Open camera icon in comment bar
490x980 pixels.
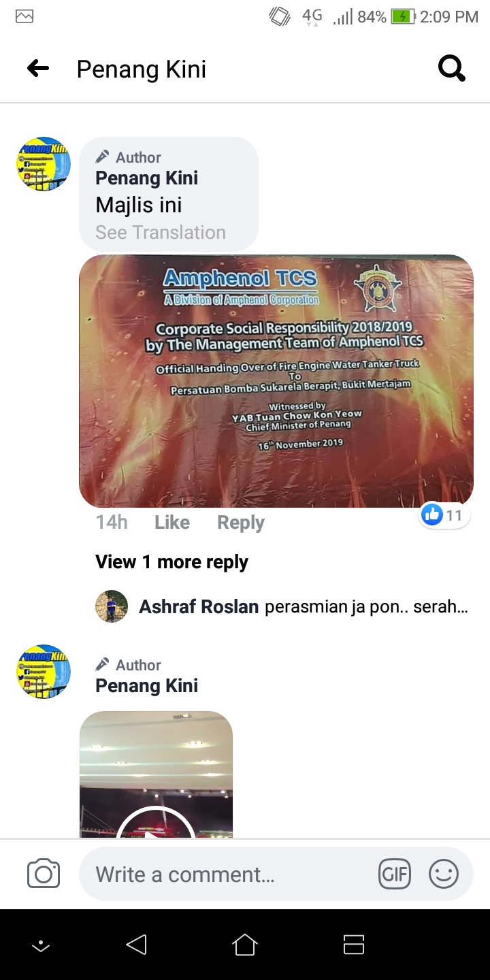pos(44,874)
